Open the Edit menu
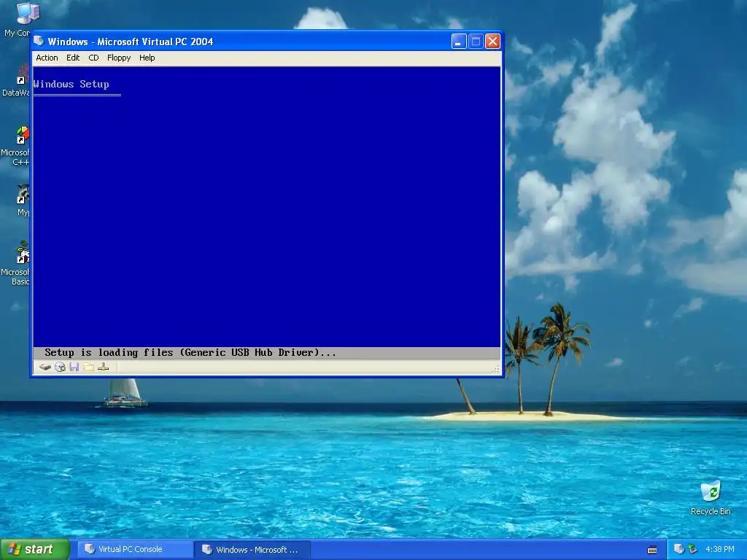The height and width of the screenshot is (560, 747). pyautogui.click(x=73, y=58)
